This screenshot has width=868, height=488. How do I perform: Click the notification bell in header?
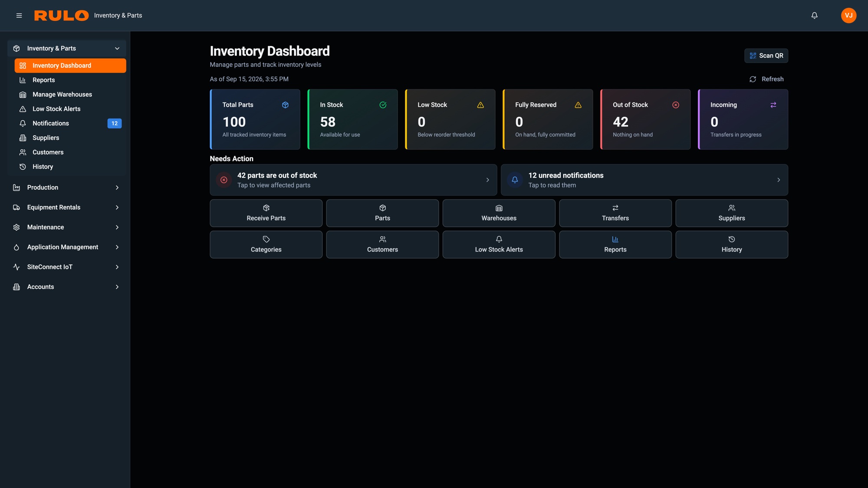[814, 16]
